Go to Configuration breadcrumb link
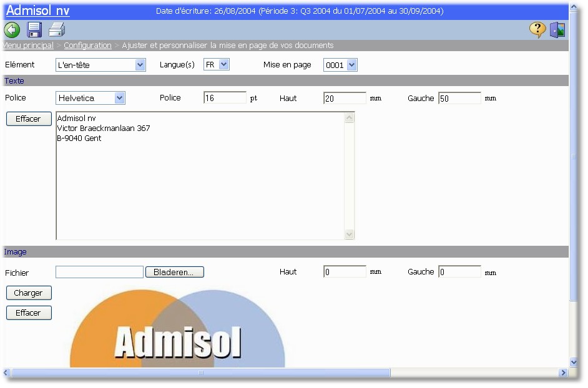This screenshot has width=588, height=388. (88, 46)
